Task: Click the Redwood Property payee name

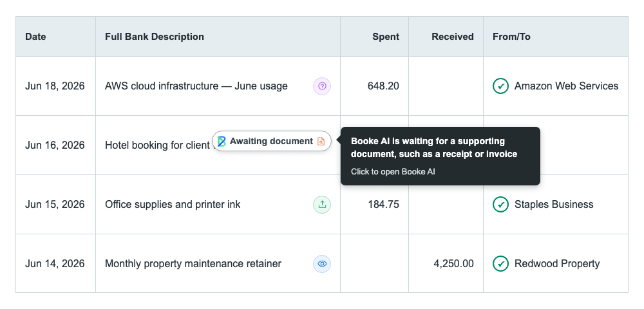Action: click(557, 264)
